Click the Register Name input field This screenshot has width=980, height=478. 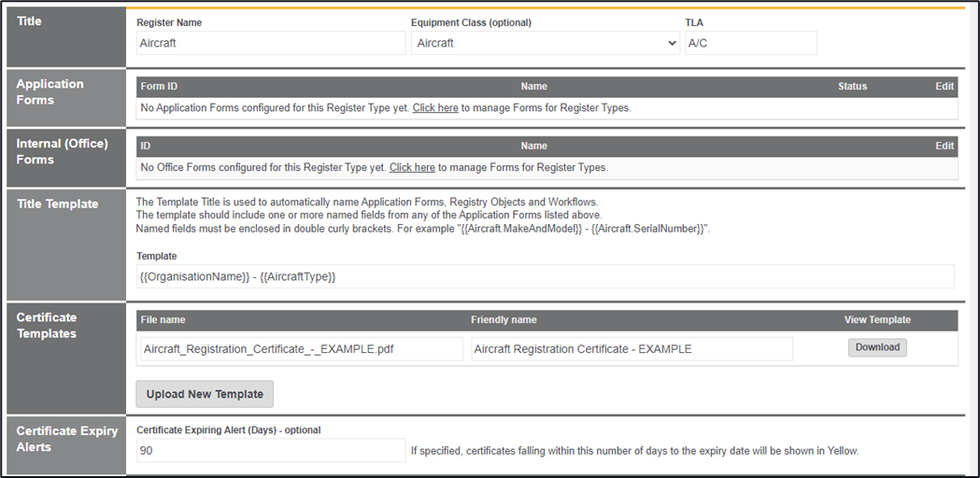pos(271,43)
